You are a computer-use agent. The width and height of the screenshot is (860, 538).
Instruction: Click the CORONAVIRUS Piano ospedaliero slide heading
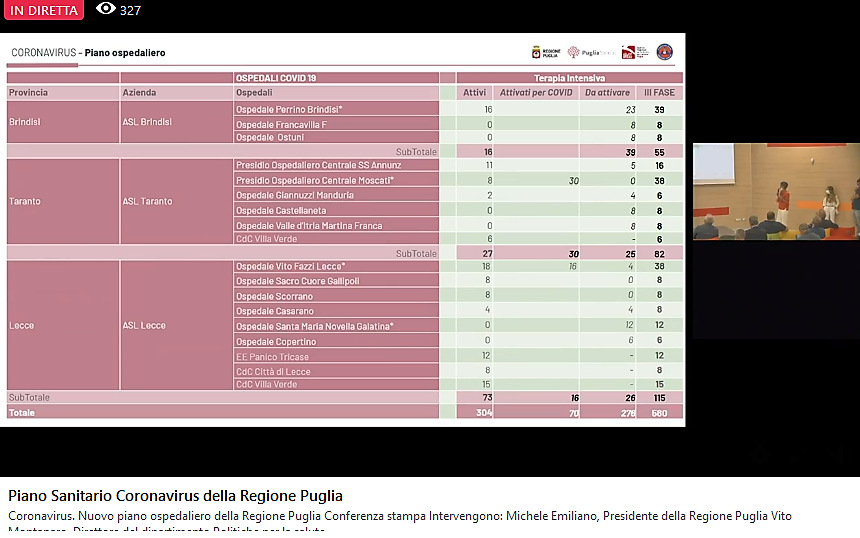88,53
